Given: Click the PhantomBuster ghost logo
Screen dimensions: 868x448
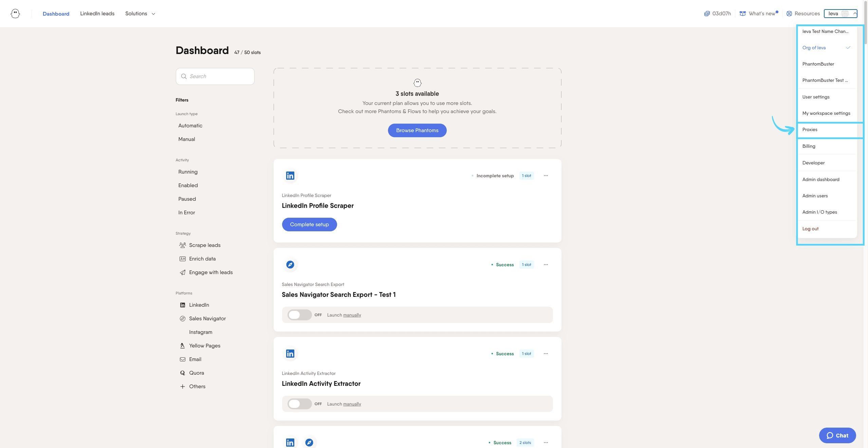Looking at the screenshot, I should click(15, 14).
